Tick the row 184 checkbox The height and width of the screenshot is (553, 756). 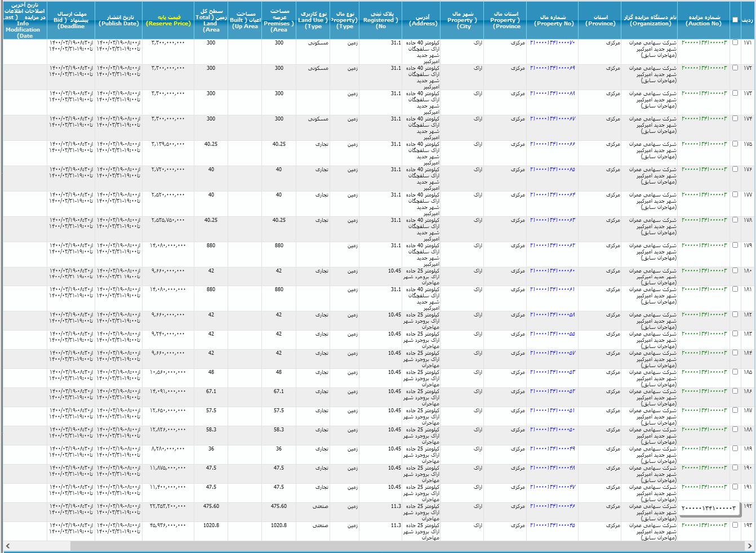735,353
